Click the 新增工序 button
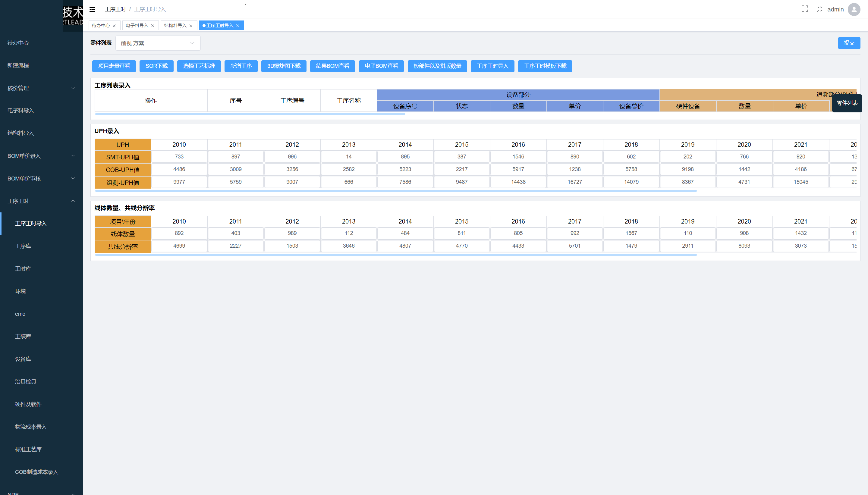The image size is (868, 495). tap(241, 66)
